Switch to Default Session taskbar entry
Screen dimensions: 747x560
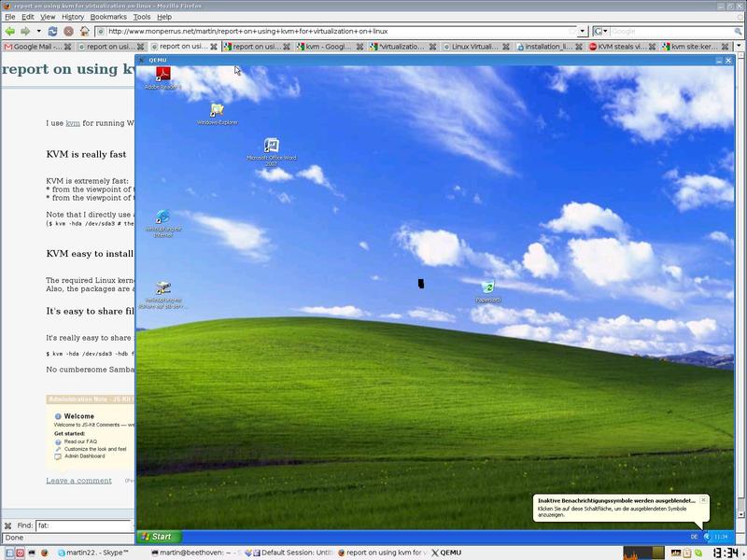coord(290,553)
